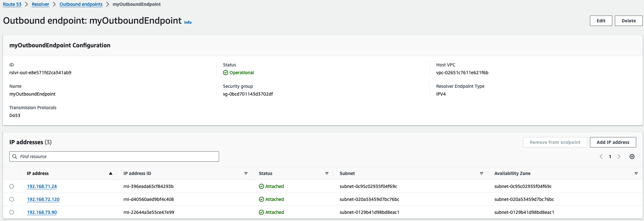Click the Info link beside endpoint title
This screenshot has height=221, width=644.
click(188, 22)
